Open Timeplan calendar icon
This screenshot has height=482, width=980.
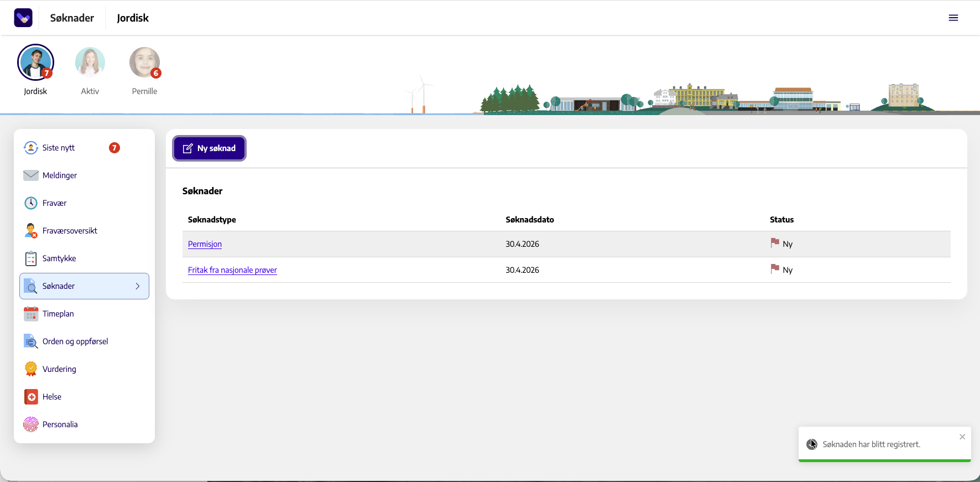31,314
